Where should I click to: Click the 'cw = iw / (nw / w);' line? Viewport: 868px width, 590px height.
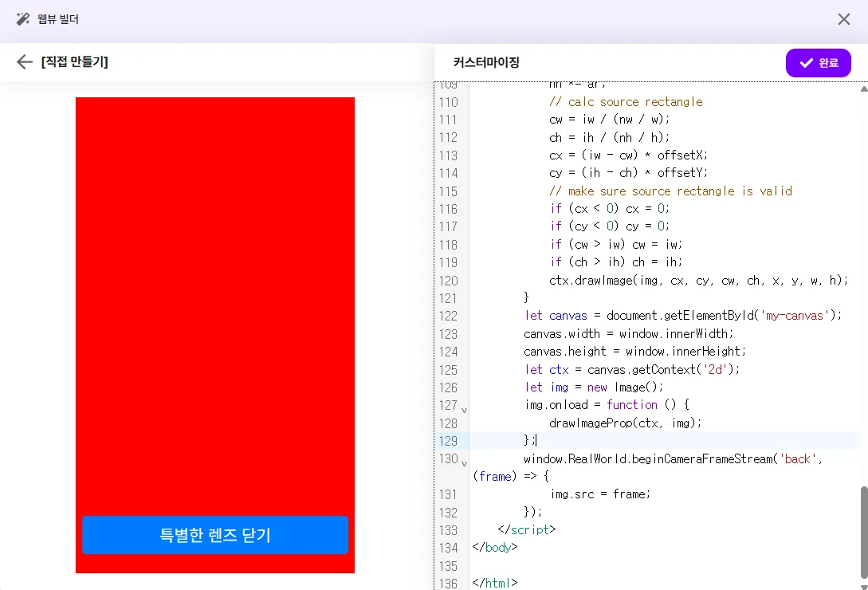[x=609, y=120]
